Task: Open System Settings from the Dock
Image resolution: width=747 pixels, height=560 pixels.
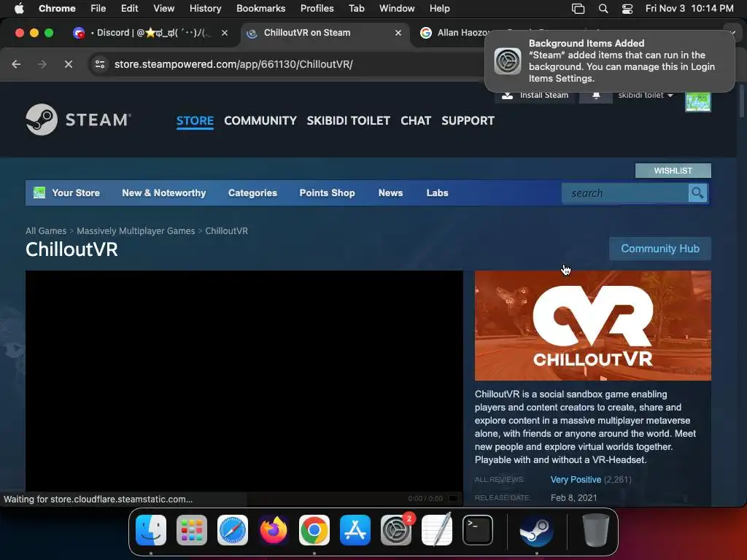Action: 396,530
